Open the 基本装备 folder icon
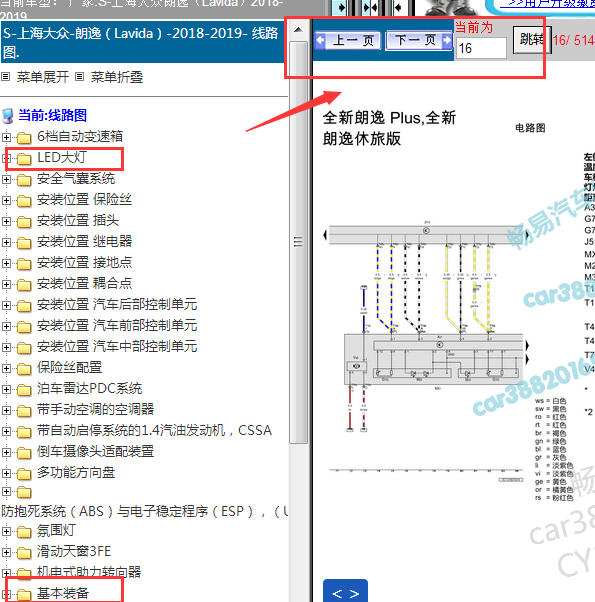 (x=24, y=594)
